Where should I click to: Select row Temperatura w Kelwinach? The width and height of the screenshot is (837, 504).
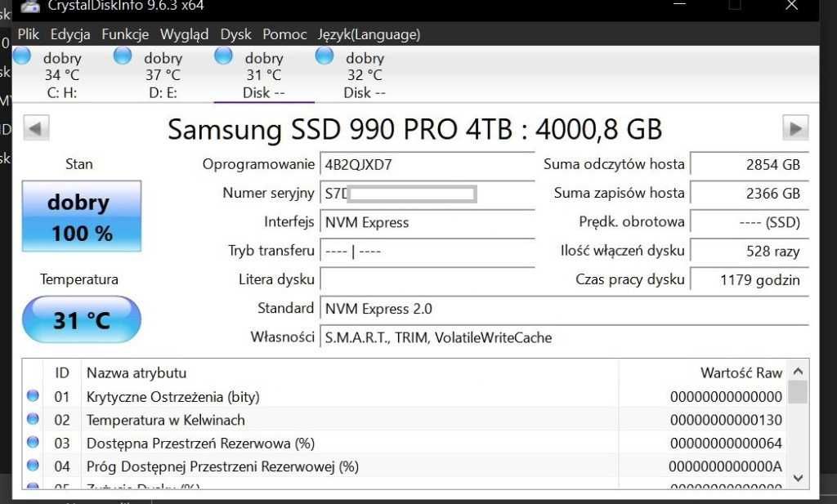click(x=405, y=420)
